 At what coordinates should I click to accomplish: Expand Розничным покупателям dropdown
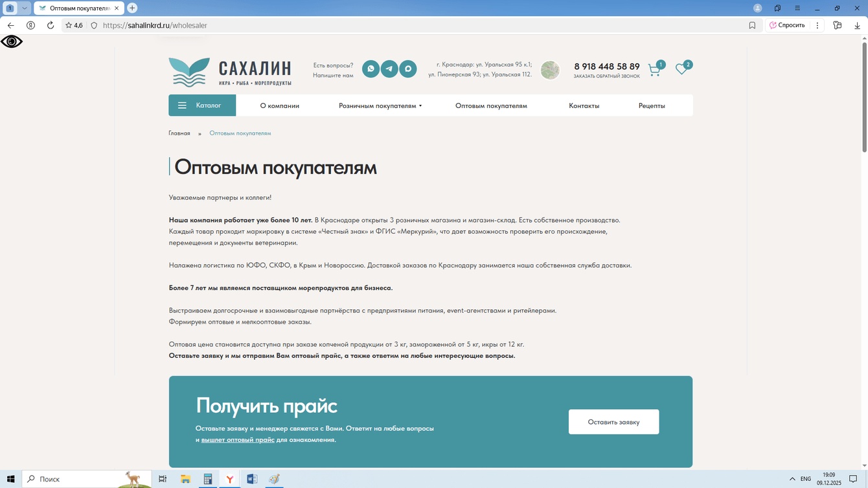click(x=380, y=105)
